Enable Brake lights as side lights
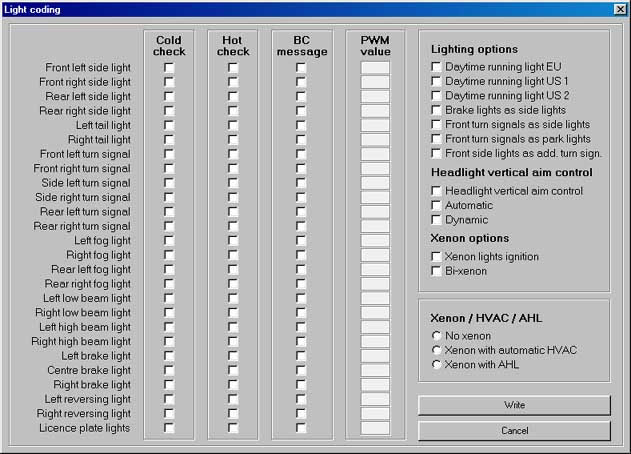This screenshot has width=631, height=454. pos(436,110)
